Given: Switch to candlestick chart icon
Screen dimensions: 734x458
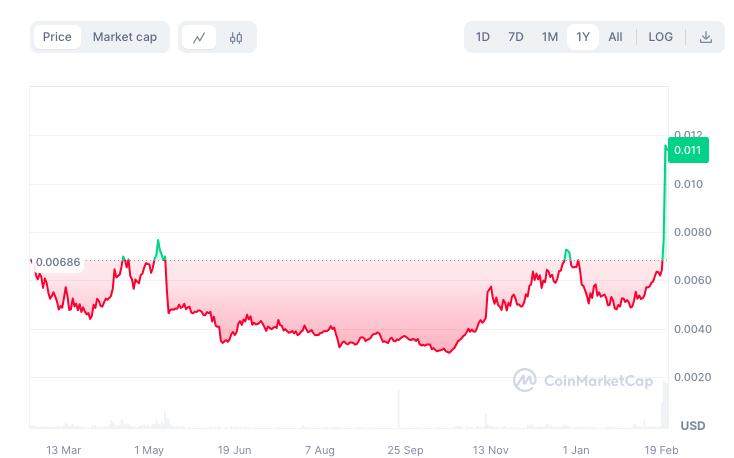Looking at the screenshot, I should 236,37.
